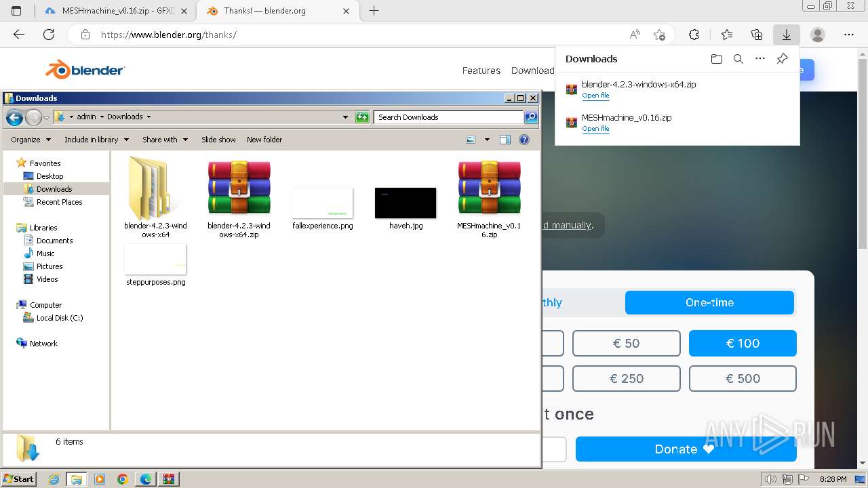Select the blender-4.2.3-windows-x64 folder
The height and width of the screenshot is (488, 868).
(155, 197)
